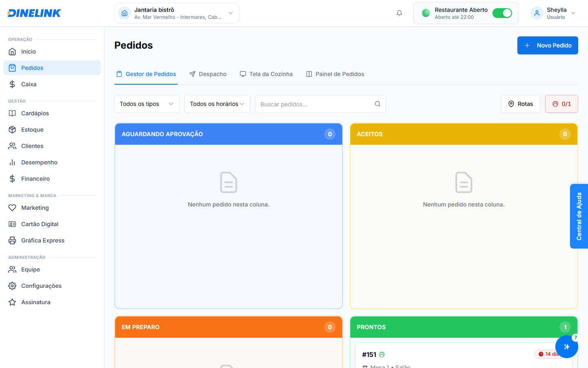The image size is (588, 368).
Task: Open Assinatura in the sidebar
Action: tap(52, 302)
